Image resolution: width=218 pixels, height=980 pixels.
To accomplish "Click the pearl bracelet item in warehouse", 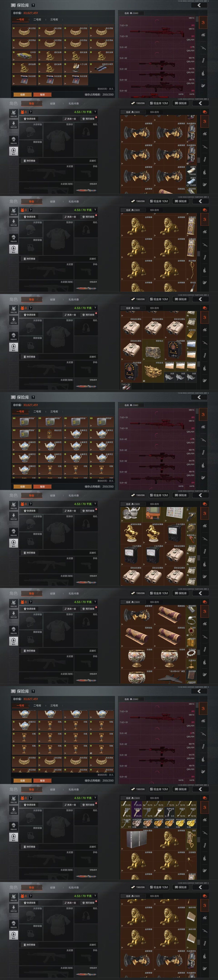I will (x=192, y=654).
